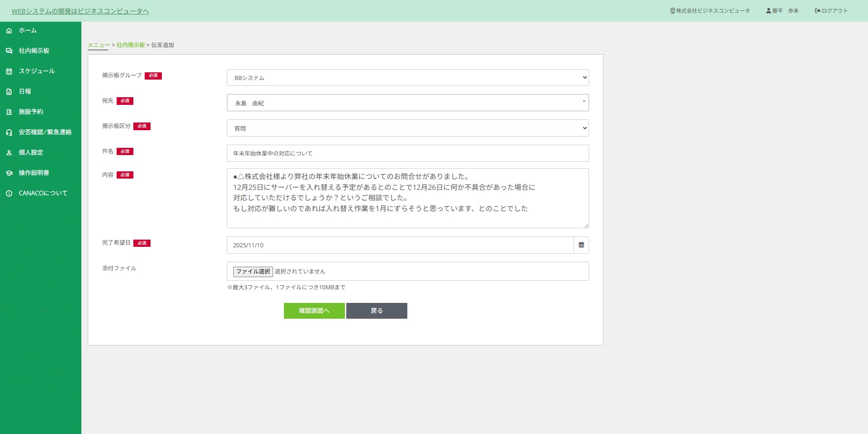
Task: Click the 日報 document icon
Action: click(9, 92)
